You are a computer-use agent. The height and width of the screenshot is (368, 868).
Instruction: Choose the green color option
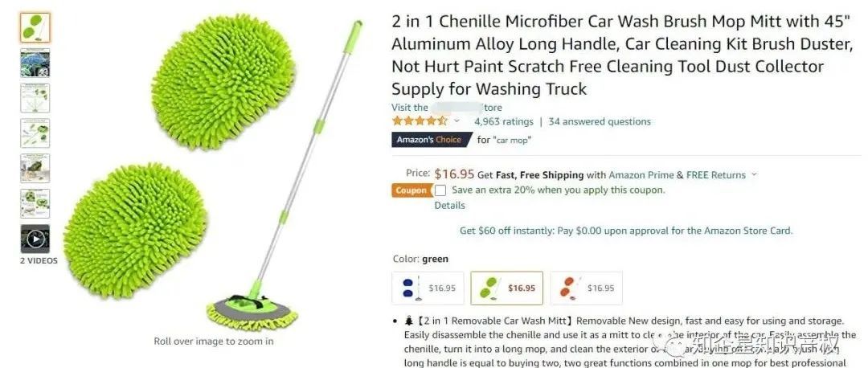tap(507, 288)
